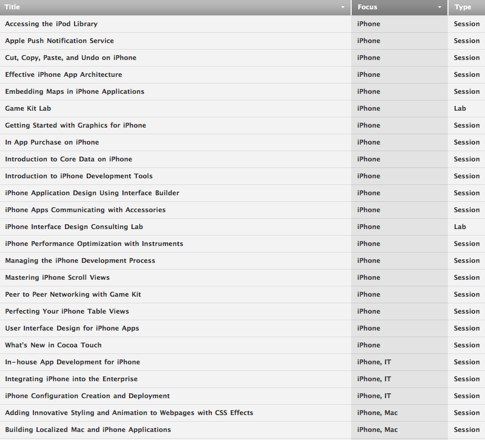
Task: Click "iPhone" focus in Table Views row
Action: (369, 311)
